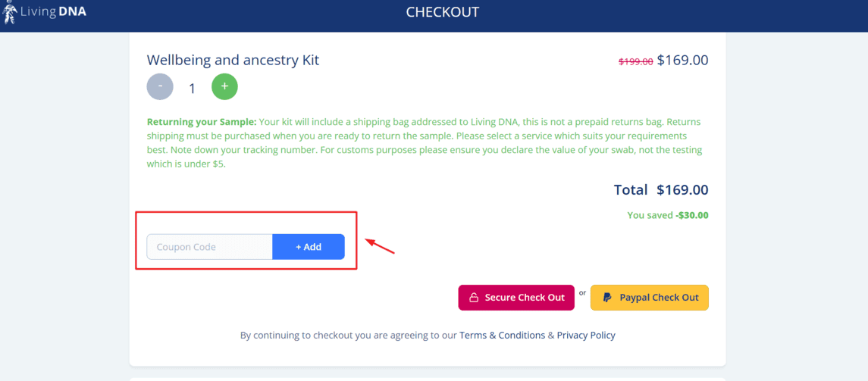This screenshot has height=381, width=868.
Task: Open the Terms & Conditions link
Action: coord(502,335)
